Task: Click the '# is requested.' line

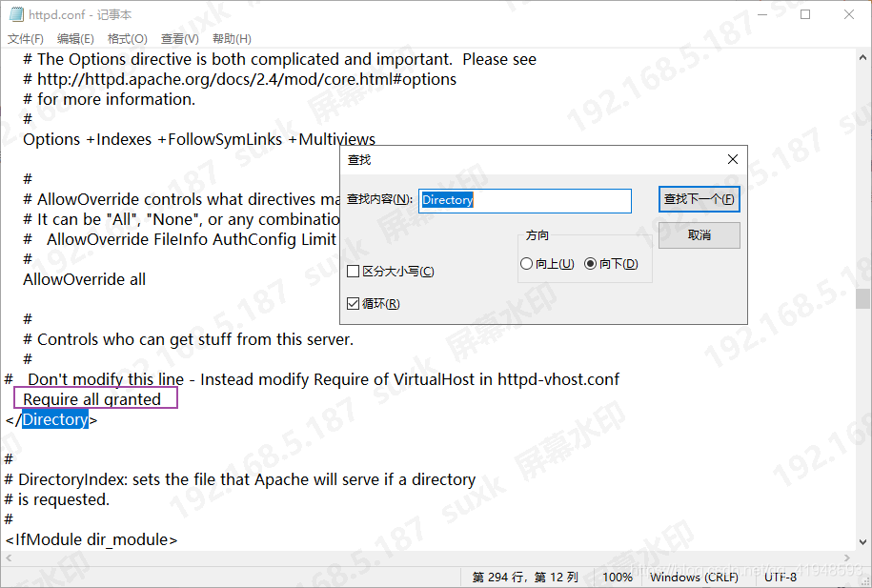Action: (57, 499)
